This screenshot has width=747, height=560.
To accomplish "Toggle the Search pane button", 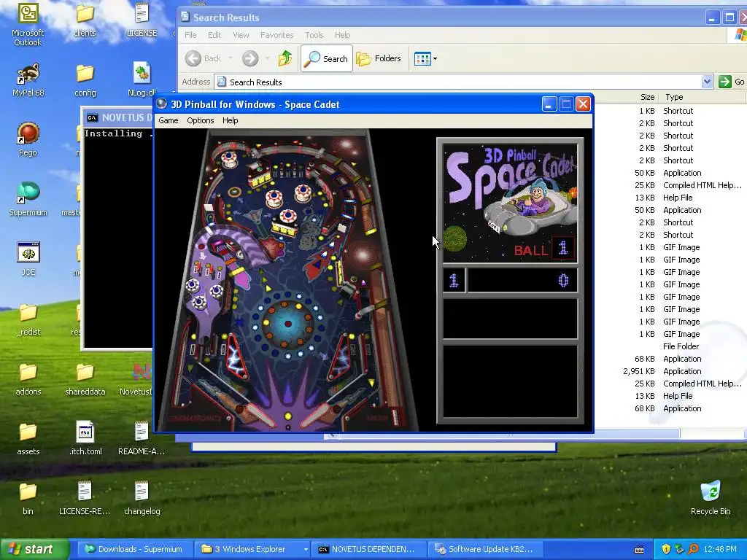I will click(327, 58).
